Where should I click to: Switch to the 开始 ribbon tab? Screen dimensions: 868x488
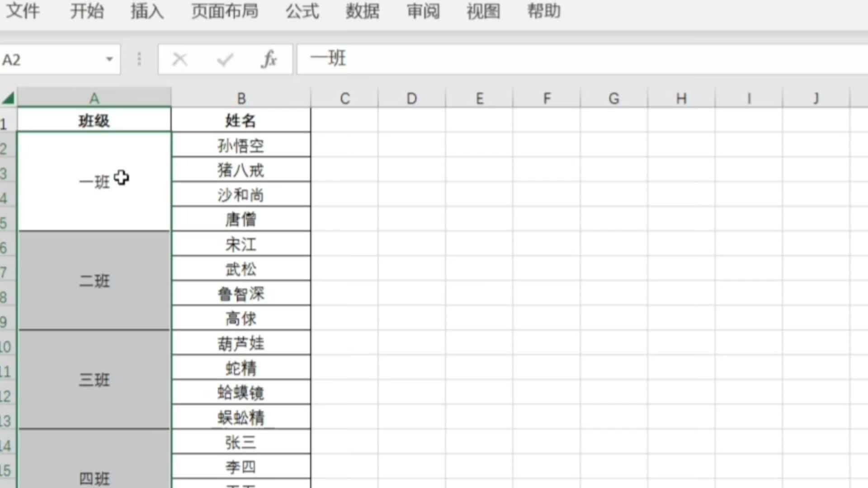click(87, 11)
